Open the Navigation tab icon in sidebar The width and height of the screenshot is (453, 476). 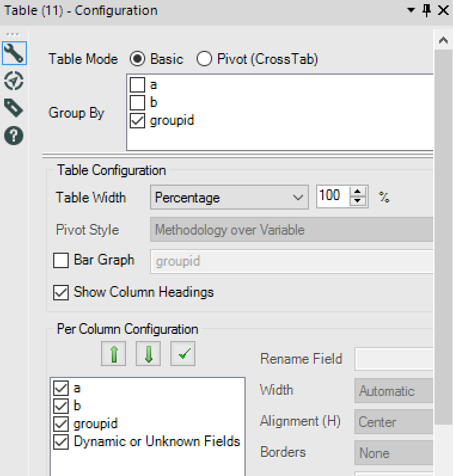click(x=14, y=81)
